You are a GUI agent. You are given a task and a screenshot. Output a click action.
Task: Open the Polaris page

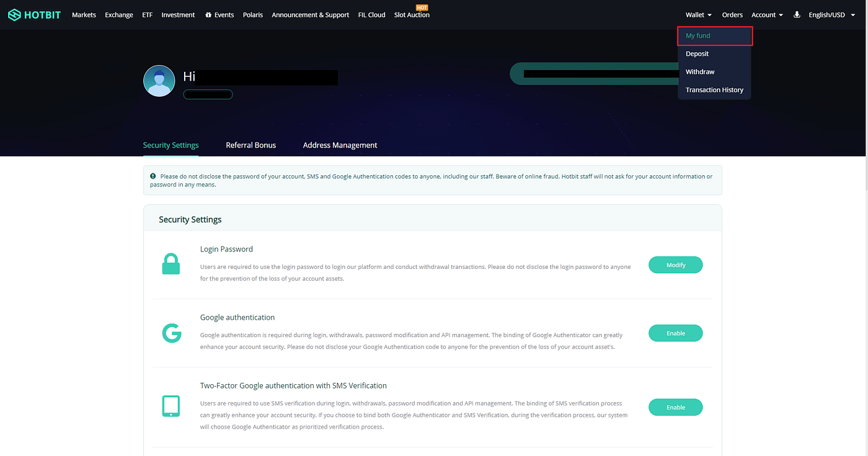click(x=253, y=15)
